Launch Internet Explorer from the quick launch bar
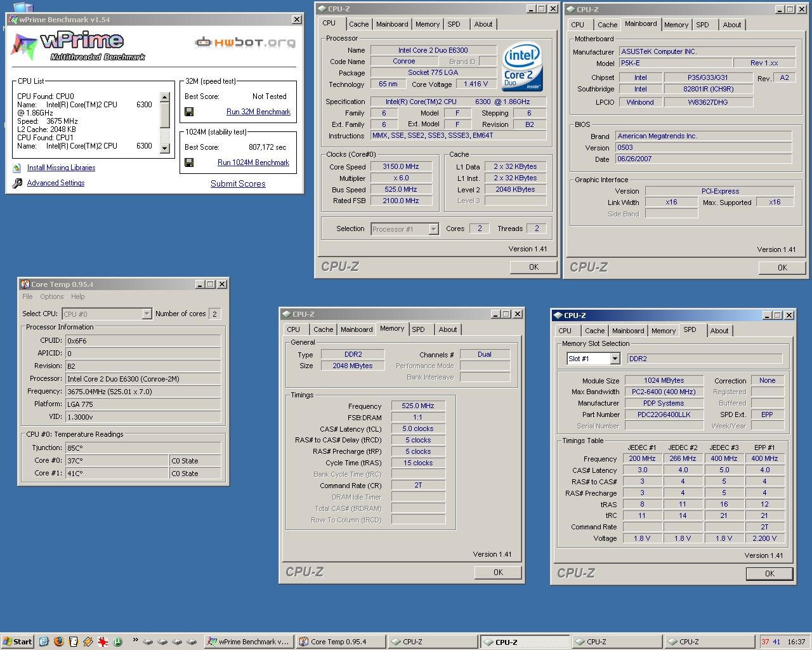The height and width of the screenshot is (650, 812). [44, 642]
